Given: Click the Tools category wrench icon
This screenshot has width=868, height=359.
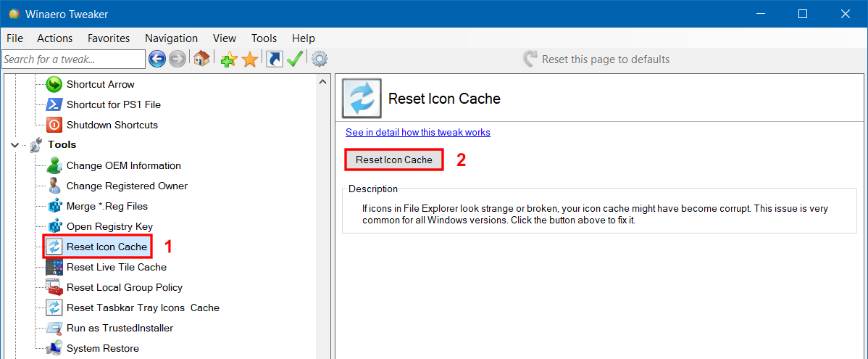Looking at the screenshot, I should pos(35,145).
